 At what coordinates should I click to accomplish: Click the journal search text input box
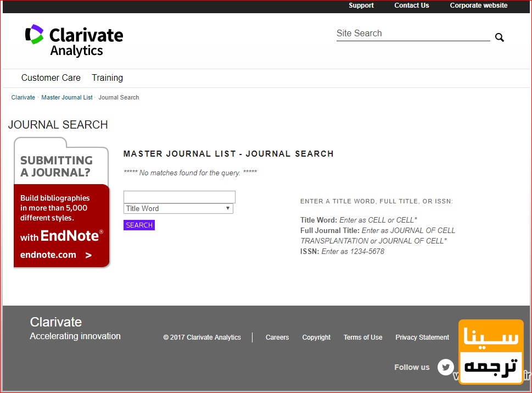click(x=179, y=197)
